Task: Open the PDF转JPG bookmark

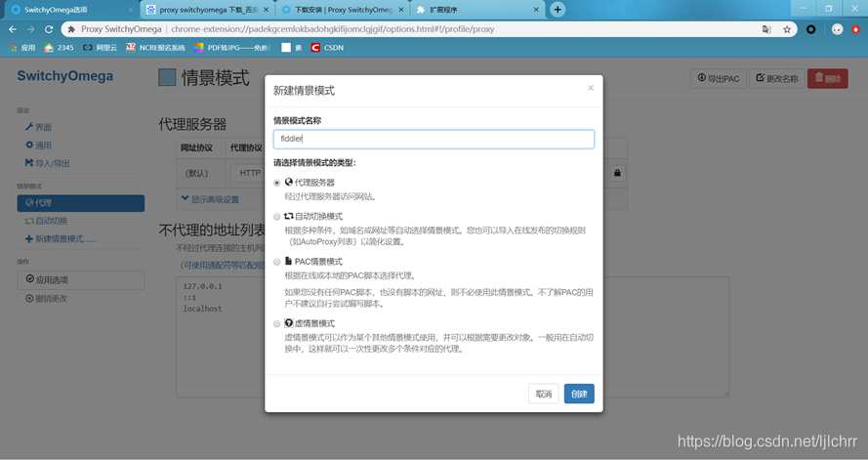Action: tap(232, 48)
